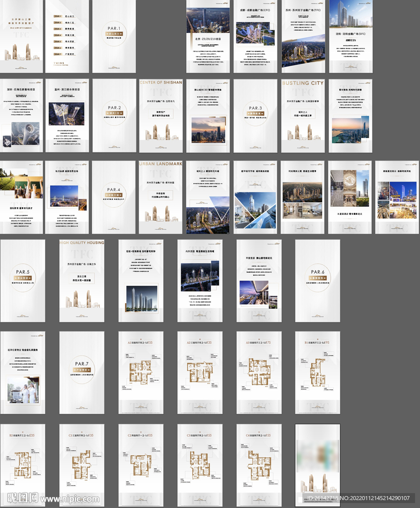The image size is (420, 508).
Task: Select the elite apartment interiors page
Action: (x=302, y=197)
